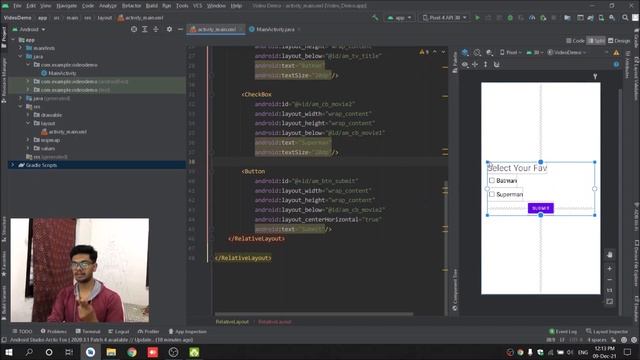
Task: Expand the manifests folder
Action: coord(20,48)
